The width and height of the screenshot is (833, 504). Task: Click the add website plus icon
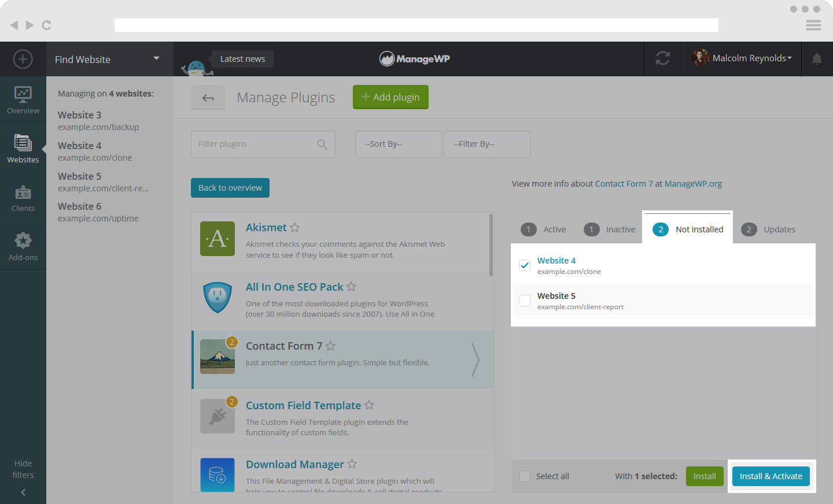[x=23, y=59]
